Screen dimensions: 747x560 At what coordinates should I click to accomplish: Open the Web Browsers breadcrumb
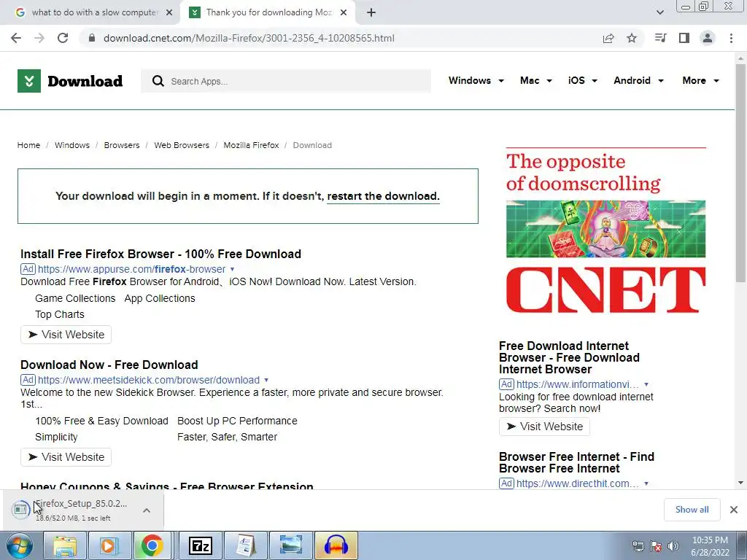[182, 145]
